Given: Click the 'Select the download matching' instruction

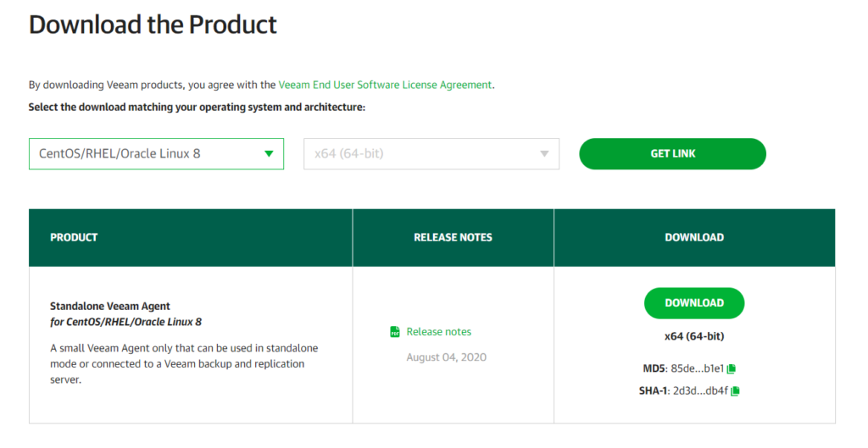Looking at the screenshot, I should [x=197, y=108].
